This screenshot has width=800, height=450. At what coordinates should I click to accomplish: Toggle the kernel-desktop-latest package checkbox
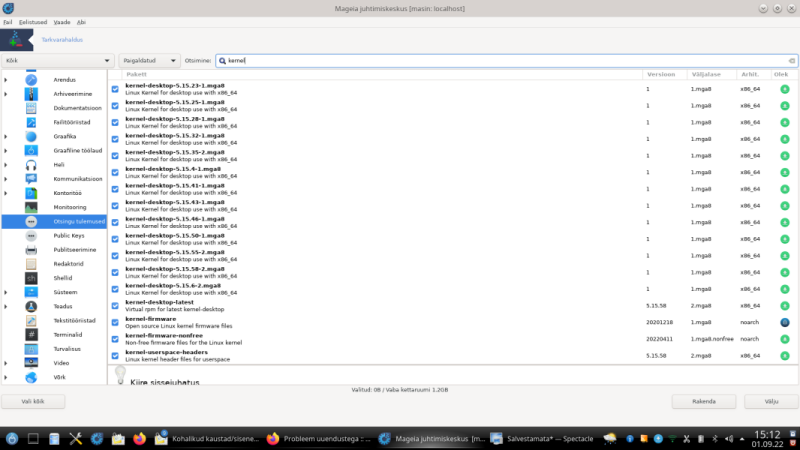pos(115,305)
